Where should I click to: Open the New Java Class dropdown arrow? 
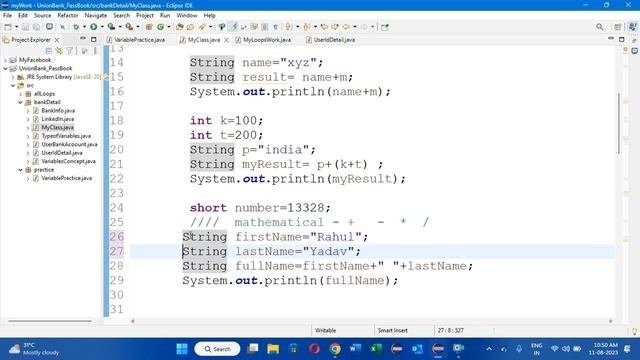point(169,27)
